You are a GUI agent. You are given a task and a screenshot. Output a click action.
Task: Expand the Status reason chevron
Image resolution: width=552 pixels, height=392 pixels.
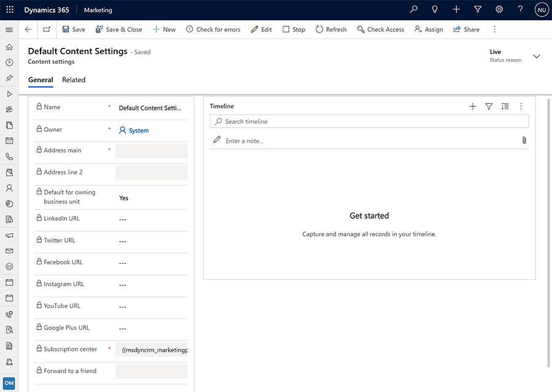[537, 55]
